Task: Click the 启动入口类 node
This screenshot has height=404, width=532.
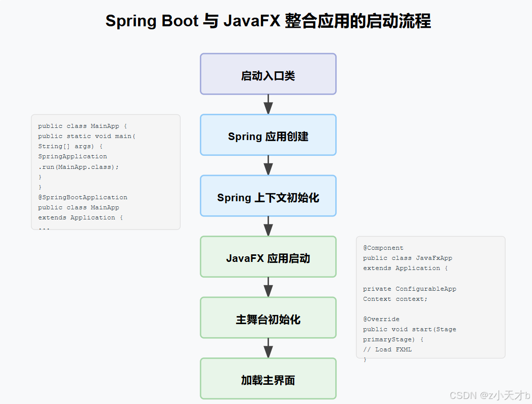Action: 268,74
